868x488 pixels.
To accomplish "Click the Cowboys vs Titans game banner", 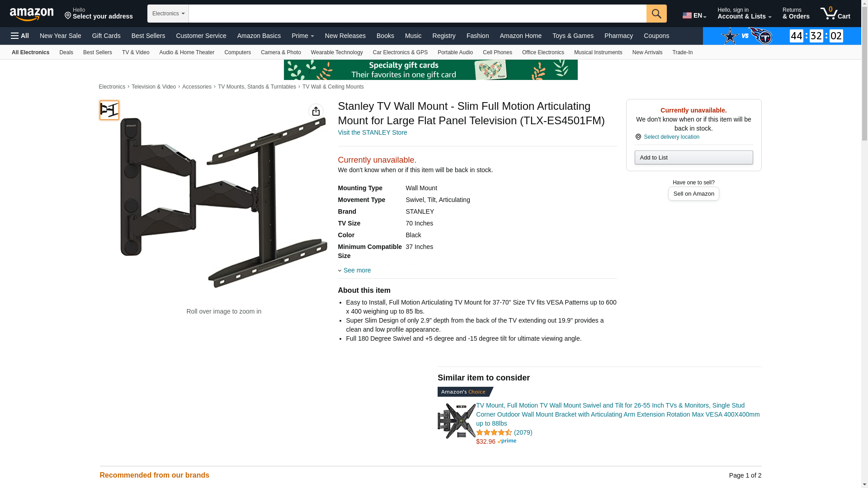I will point(782,36).
